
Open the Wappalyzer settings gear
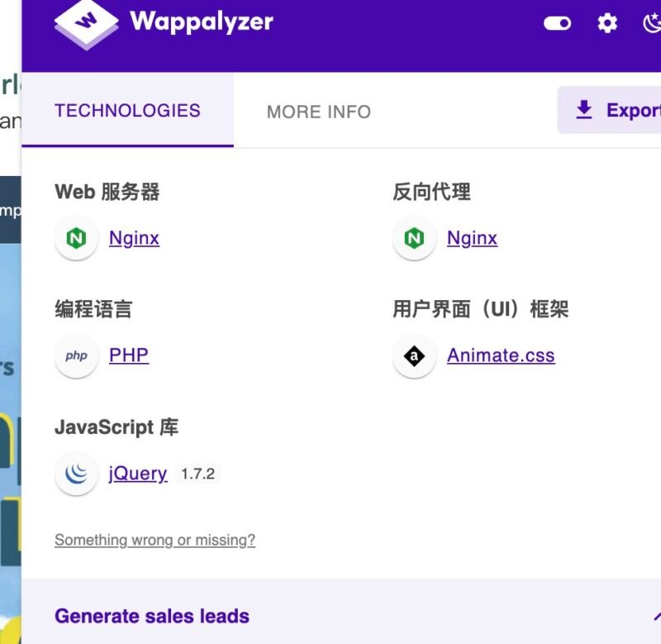(607, 23)
